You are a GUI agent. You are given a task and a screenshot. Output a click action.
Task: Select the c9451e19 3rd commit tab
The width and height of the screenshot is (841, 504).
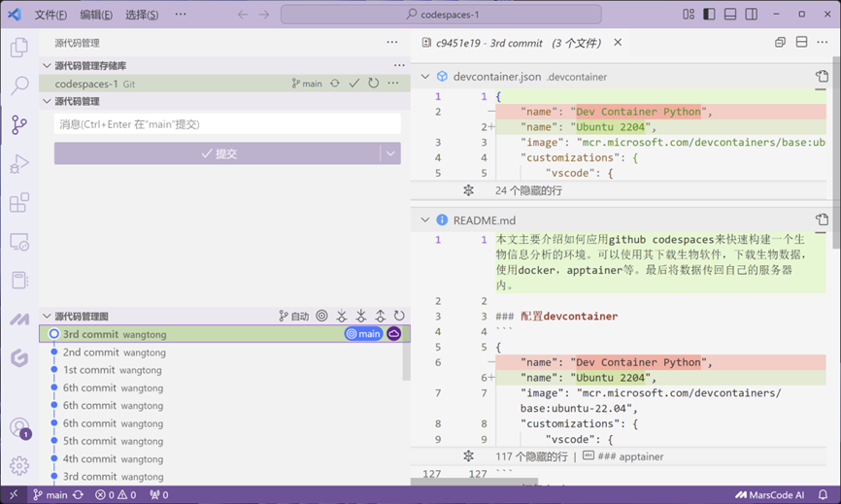point(519,43)
